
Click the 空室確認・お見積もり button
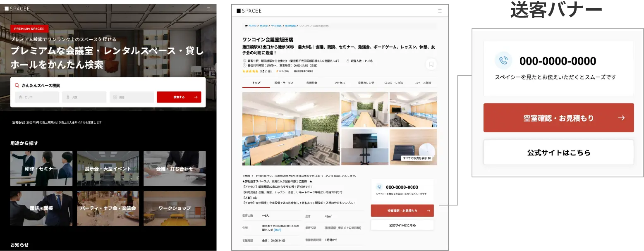click(x=558, y=118)
